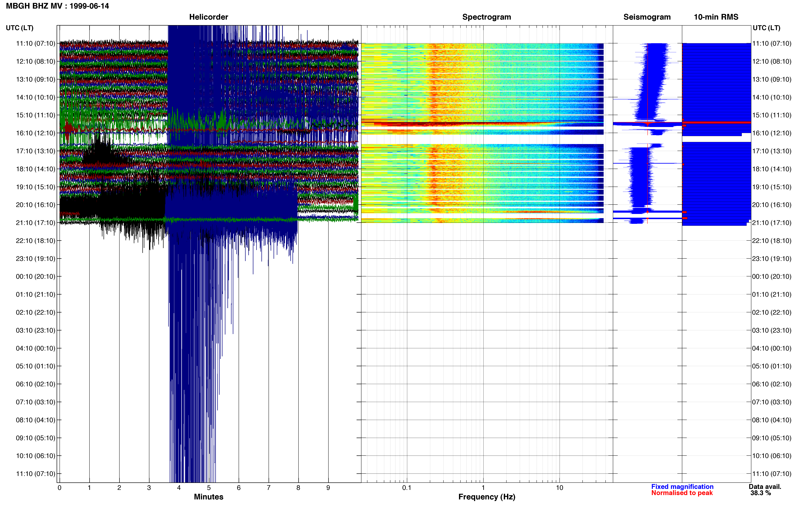Click the '5' minute tick label
The image size is (812, 508).
209,488
